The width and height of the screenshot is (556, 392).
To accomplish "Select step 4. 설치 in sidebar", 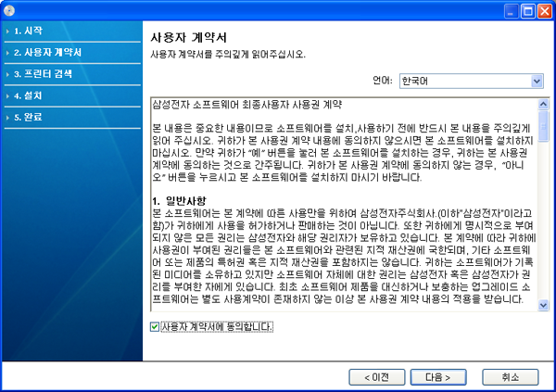I will point(29,95).
